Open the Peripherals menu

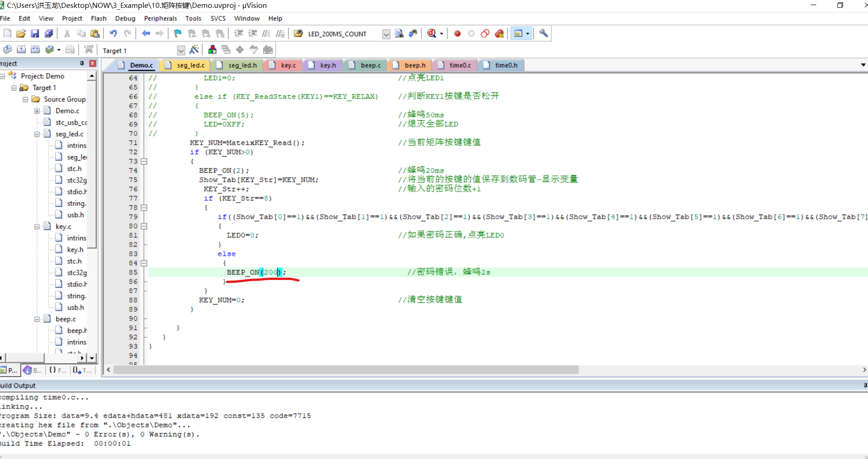click(160, 19)
